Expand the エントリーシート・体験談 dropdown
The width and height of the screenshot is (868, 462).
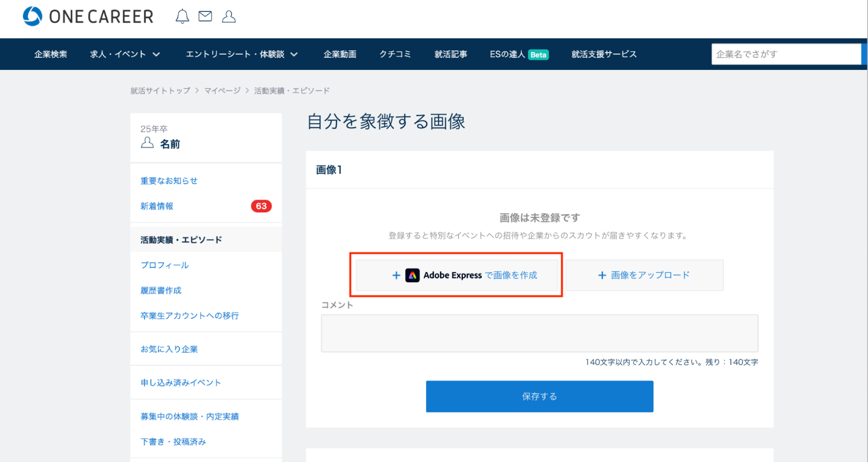point(241,54)
